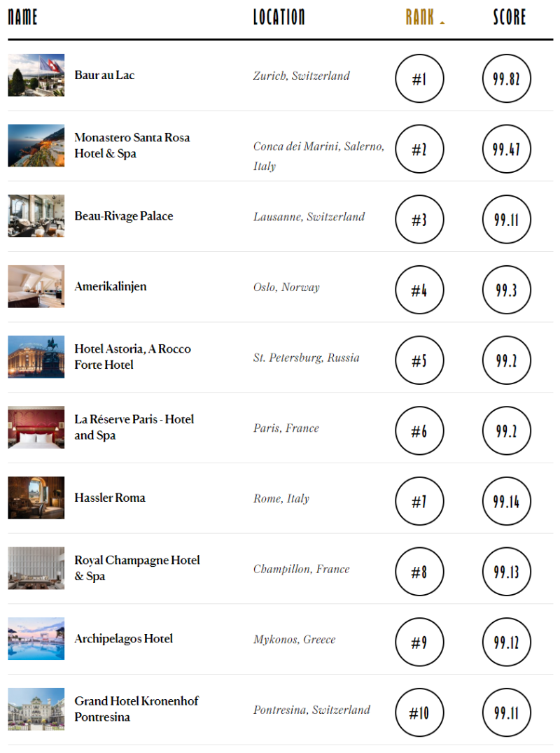Open the Hassler Roma thumbnail image
This screenshot has width=560, height=753.
36,498
